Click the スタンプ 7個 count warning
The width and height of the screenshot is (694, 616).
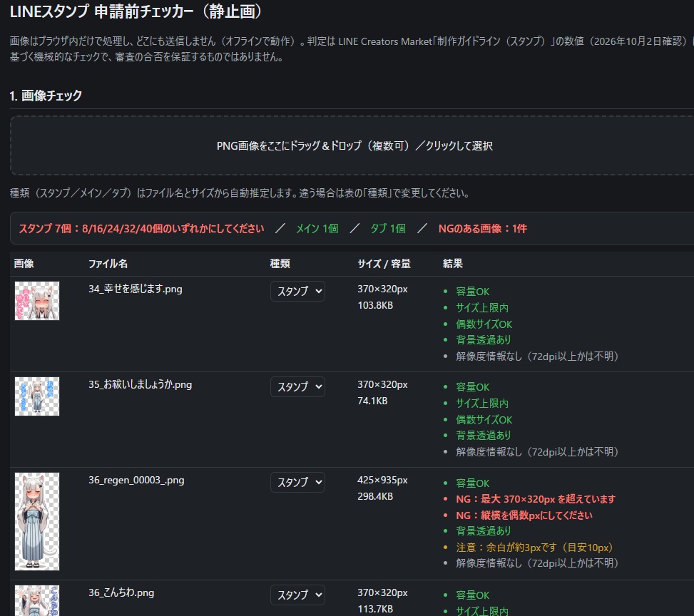point(142,228)
